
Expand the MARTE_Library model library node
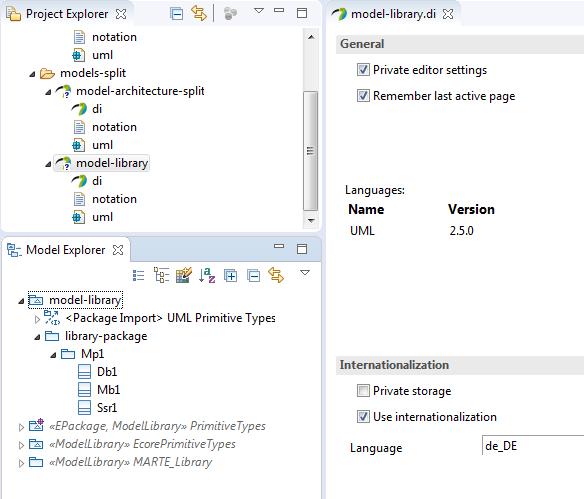click(x=21, y=463)
